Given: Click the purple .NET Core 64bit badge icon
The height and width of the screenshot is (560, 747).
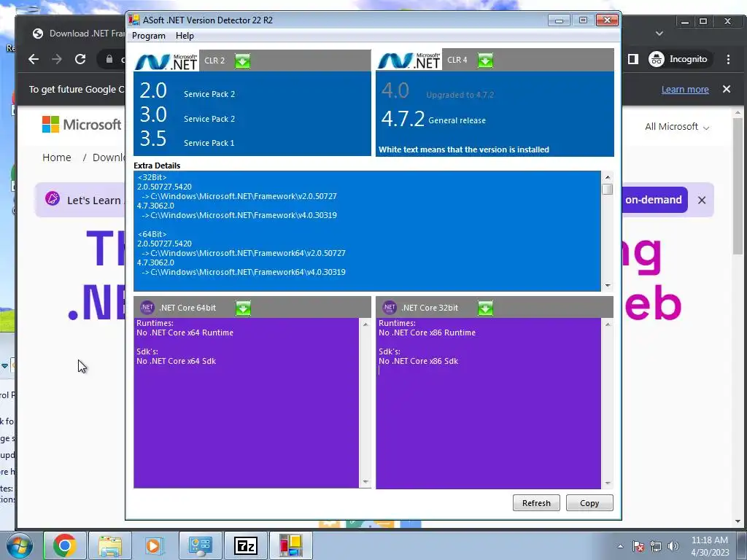Looking at the screenshot, I should 147,308.
